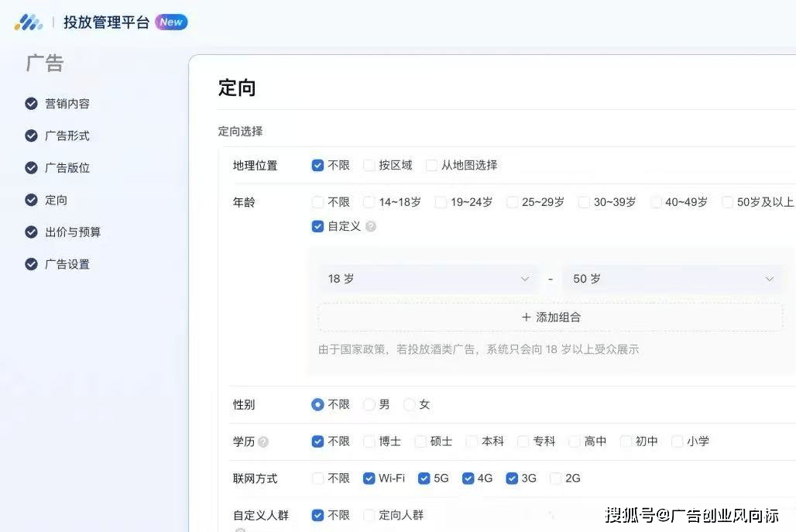Image resolution: width=796 pixels, height=532 pixels.
Task: Click the check icon beside 广告设置
Action: click(31, 264)
